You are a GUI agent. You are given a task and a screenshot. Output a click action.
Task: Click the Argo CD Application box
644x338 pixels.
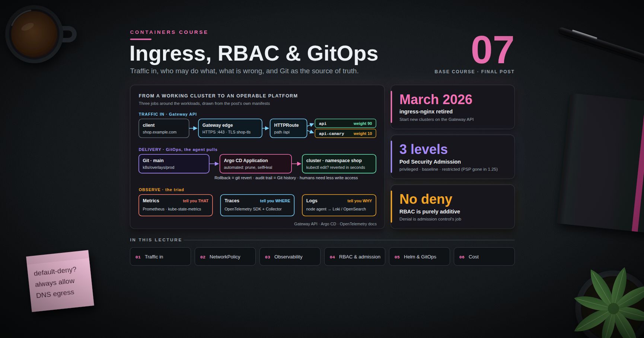coord(255,164)
